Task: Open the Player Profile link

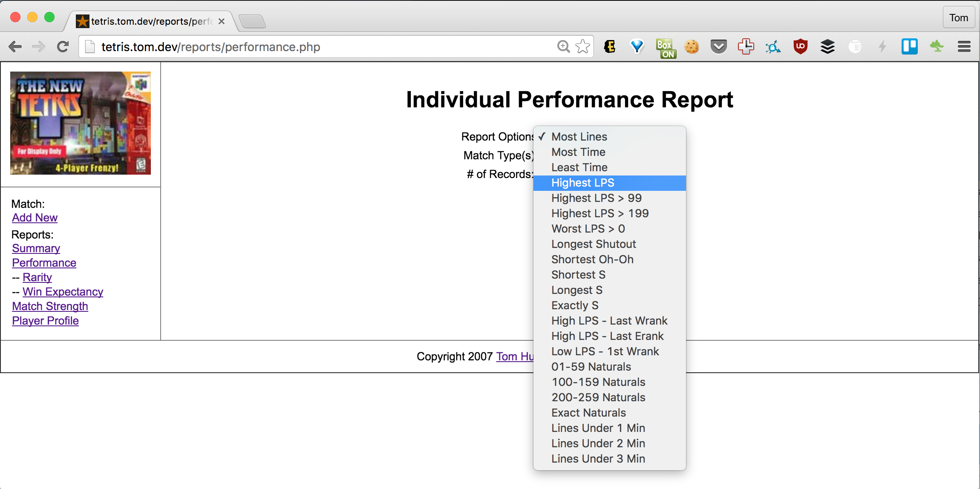Action: [45, 321]
